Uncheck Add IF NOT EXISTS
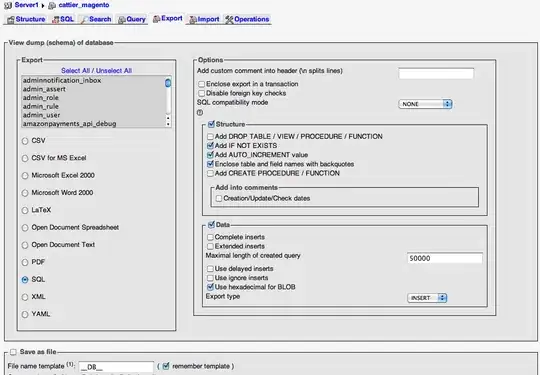The height and width of the screenshot is (375, 540). point(210,146)
